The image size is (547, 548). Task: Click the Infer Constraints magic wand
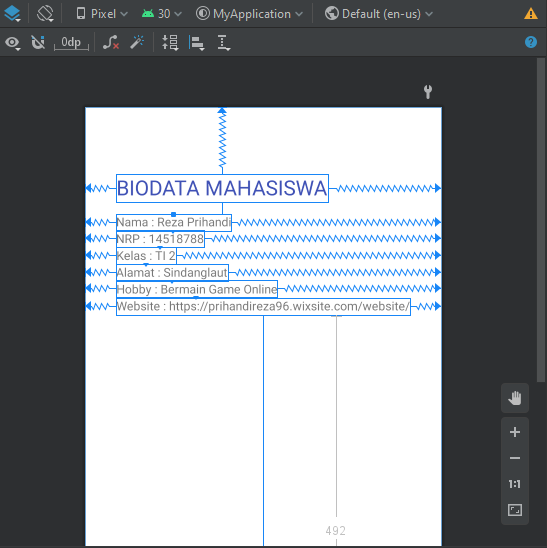[x=137, y=43]
